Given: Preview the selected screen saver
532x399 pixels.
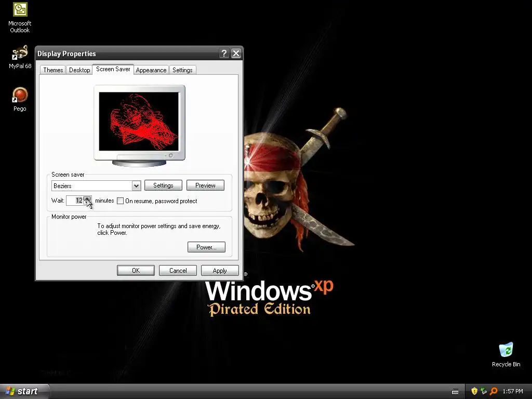Looking at the screenshot, I should pyautogui.click(x=205, y=185).
